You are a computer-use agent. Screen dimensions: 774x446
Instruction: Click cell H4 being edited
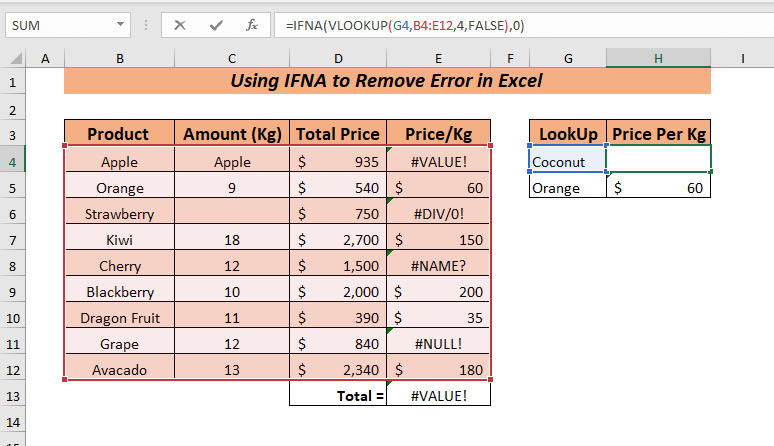[x=658, y=160]
